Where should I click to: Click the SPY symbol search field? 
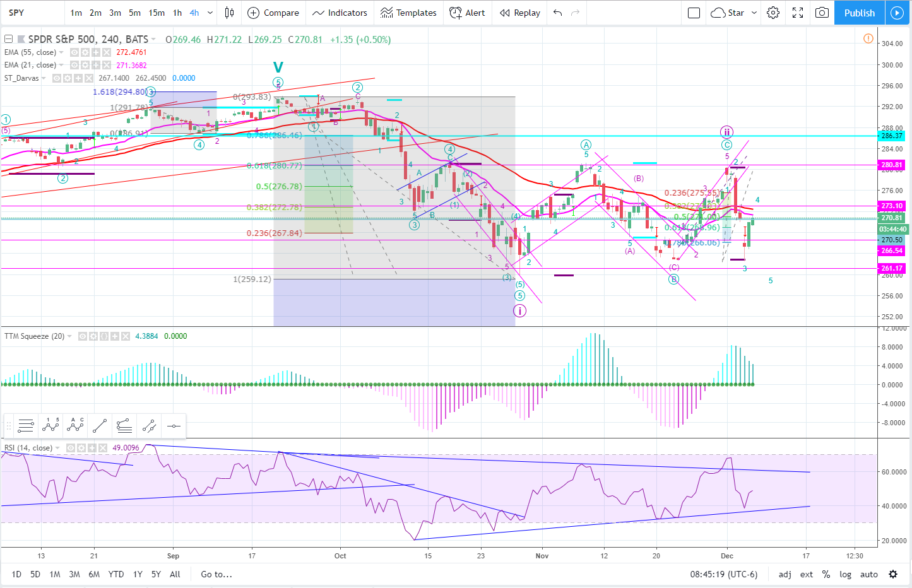(x=32, y=13)
